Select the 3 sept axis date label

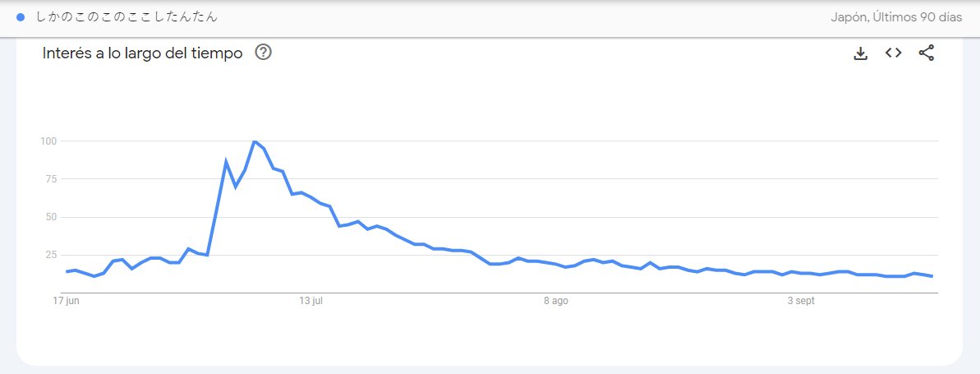801,301
